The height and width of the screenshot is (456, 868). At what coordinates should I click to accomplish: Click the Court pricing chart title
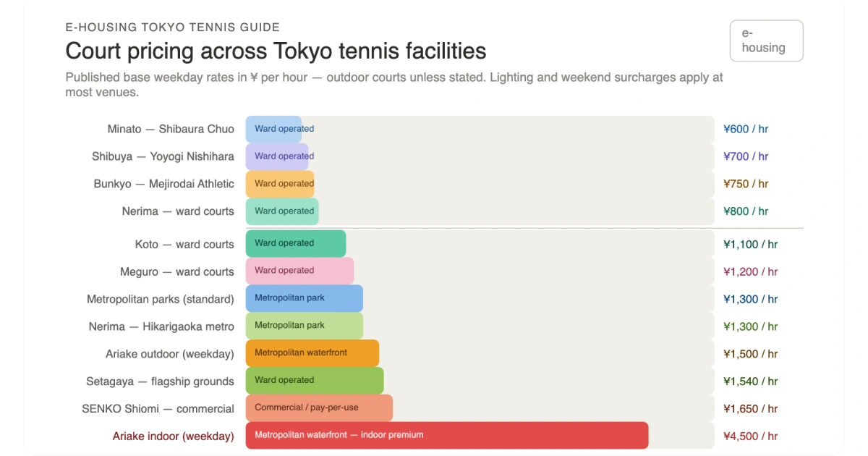[276, 51]
